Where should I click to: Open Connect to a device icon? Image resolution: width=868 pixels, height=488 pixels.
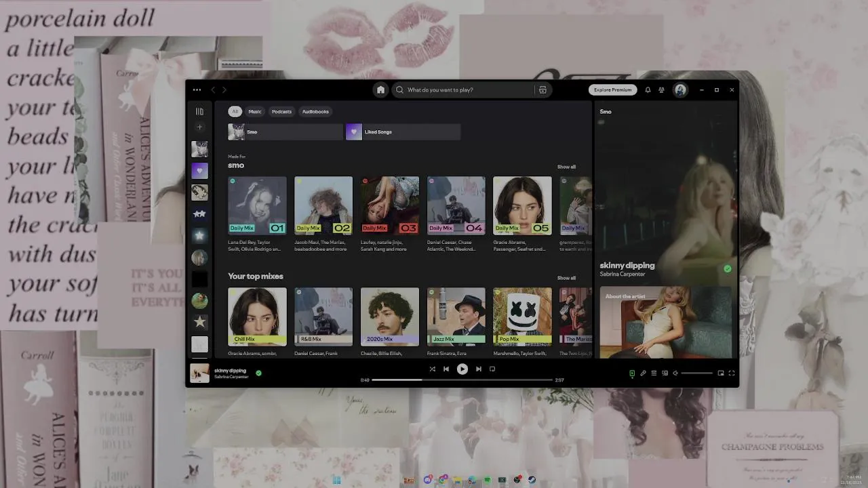pos(665,373)
